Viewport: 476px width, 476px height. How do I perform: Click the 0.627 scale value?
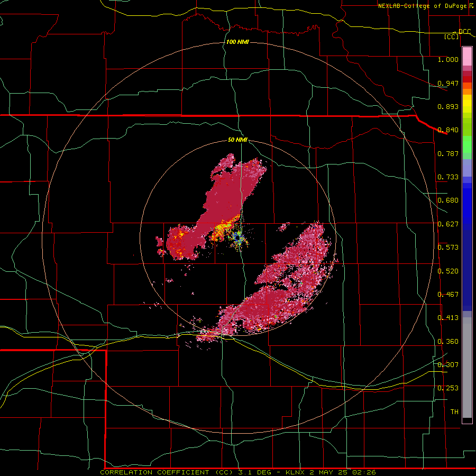point(448,224)
